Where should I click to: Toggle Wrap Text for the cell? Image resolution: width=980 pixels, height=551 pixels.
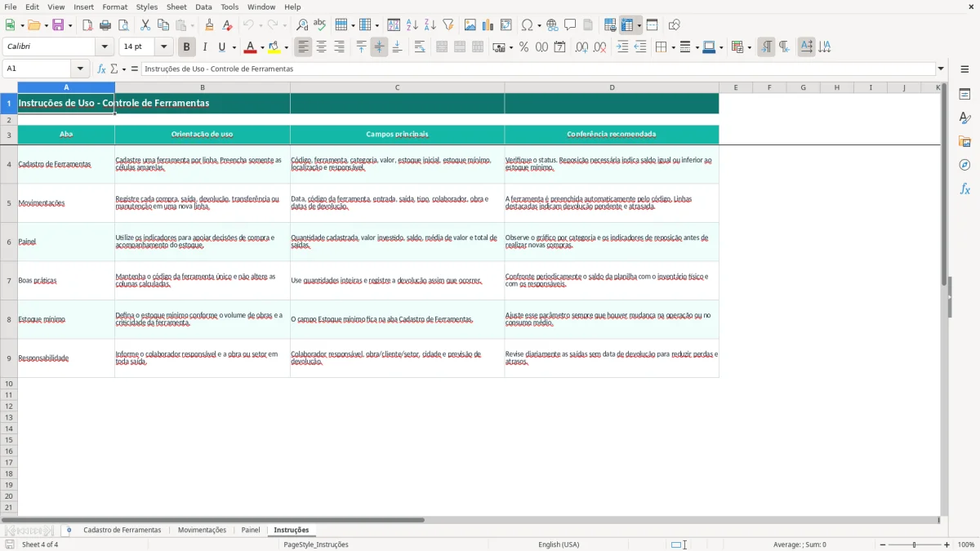pyautogui.click(x=420, y=47)
